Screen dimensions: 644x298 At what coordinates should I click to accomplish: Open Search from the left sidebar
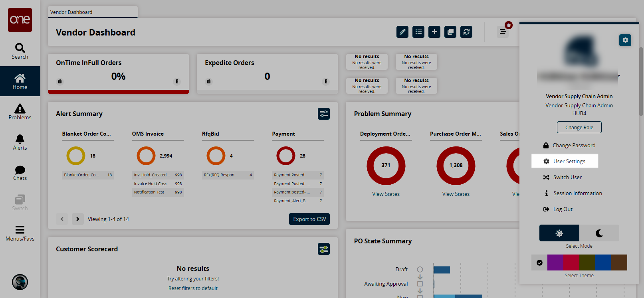[x=20, y=51]
